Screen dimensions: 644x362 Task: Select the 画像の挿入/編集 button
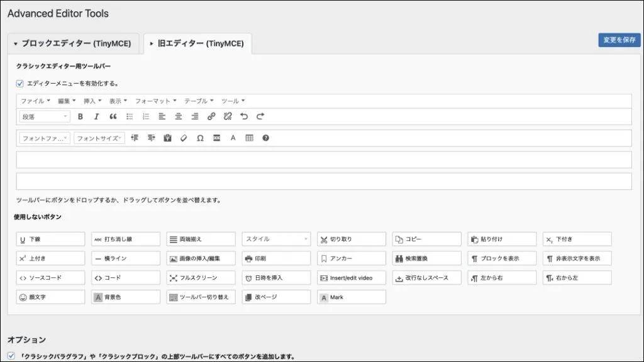pos(201,258)
